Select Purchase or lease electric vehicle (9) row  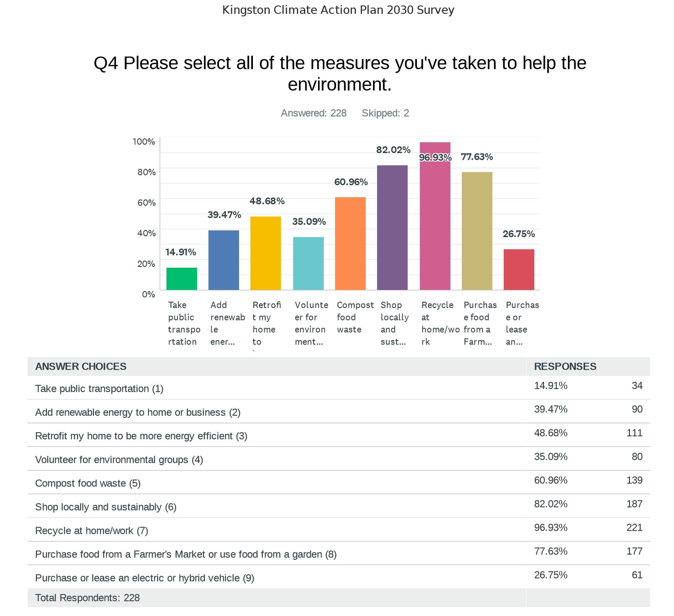[145, 578]
